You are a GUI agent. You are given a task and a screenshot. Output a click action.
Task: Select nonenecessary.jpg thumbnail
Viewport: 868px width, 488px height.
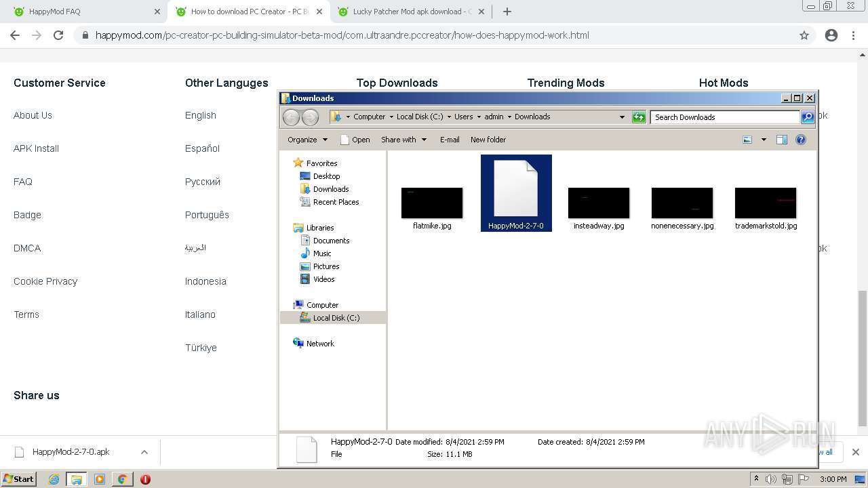point(682,203)
